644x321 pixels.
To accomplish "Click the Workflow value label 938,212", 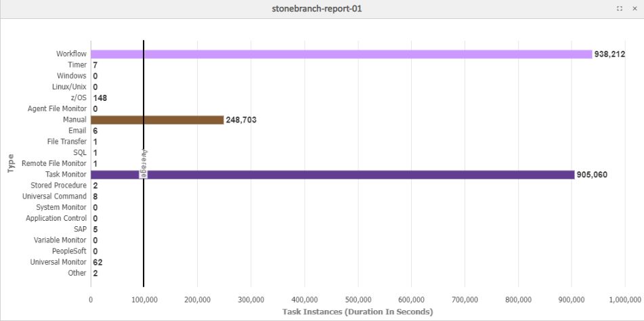I will pyautogui.click(x=609, y=54).
